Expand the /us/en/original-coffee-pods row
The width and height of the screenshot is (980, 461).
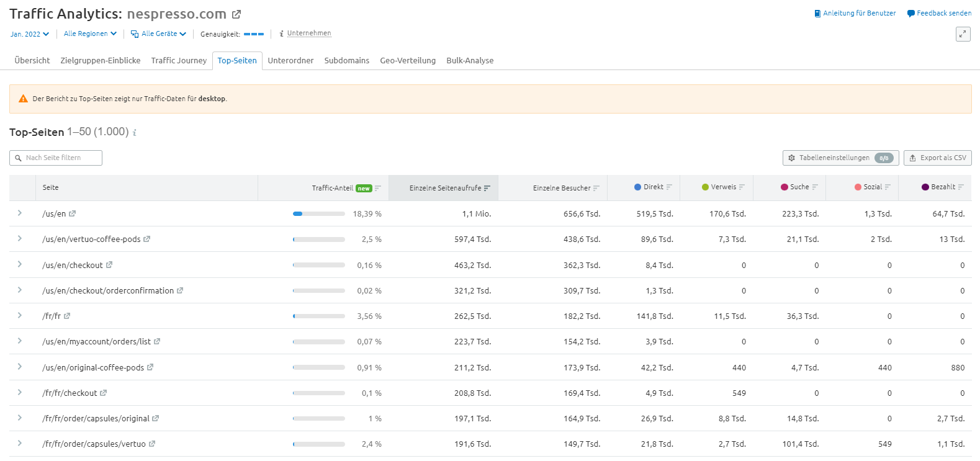pos(20,367)
